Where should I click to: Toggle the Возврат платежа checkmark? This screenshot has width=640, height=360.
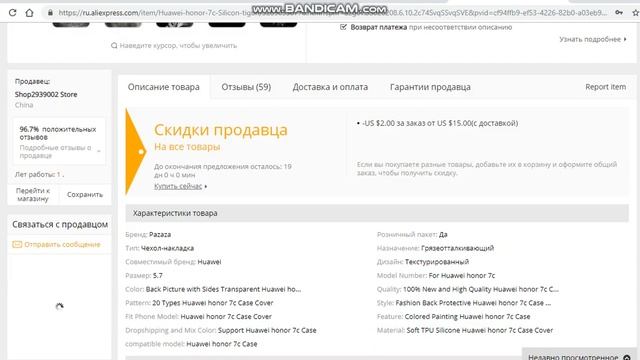coord(343,27)
